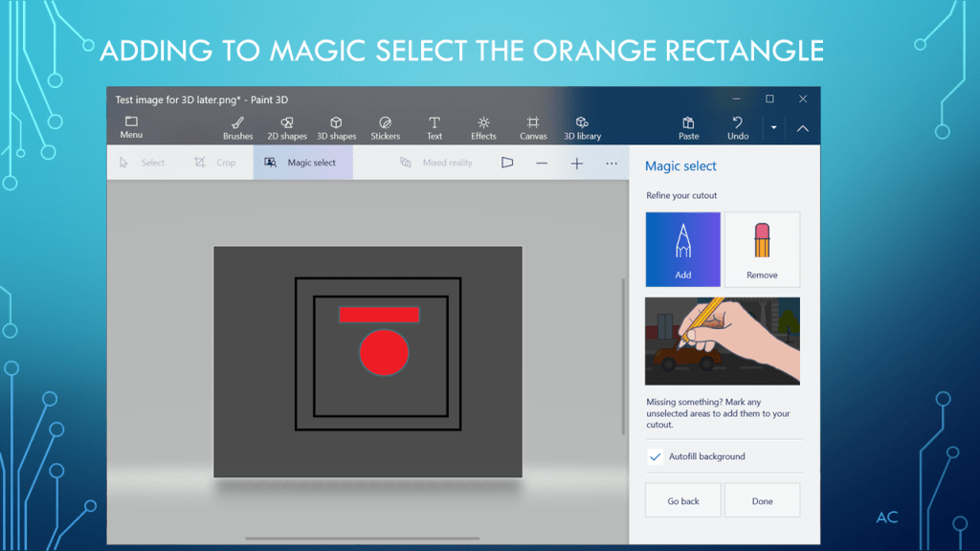Screen dimensions: 980x551
Task: Select the Remove eraser option
Action: (x=762, y=250)
